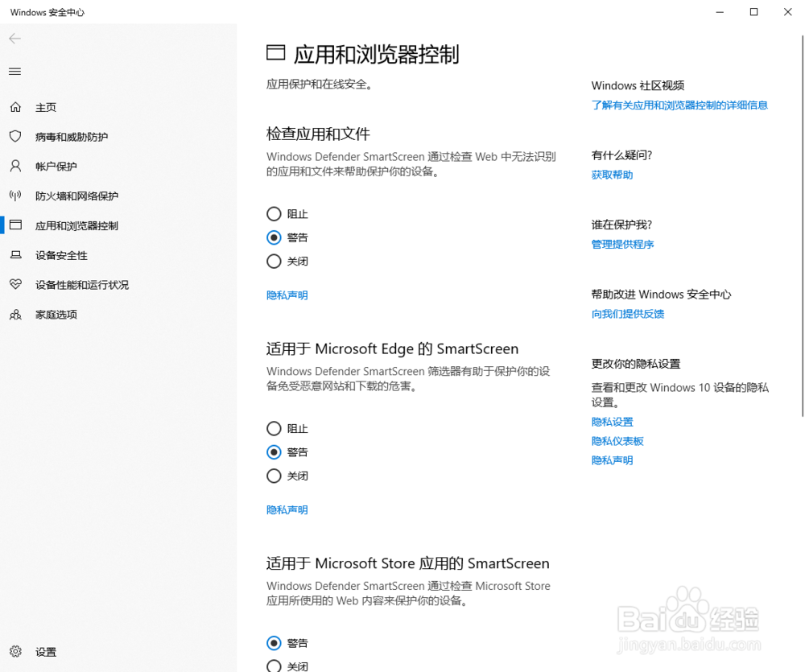Open link 了解有关应用和浏览器控制的详细信息
Viewport: 805px width, 672px height.
[679, 105]
